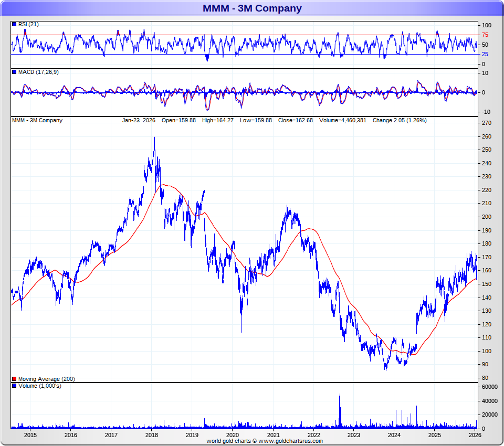
Task: Click the 2018 price peak near 260
Action: 154,138
